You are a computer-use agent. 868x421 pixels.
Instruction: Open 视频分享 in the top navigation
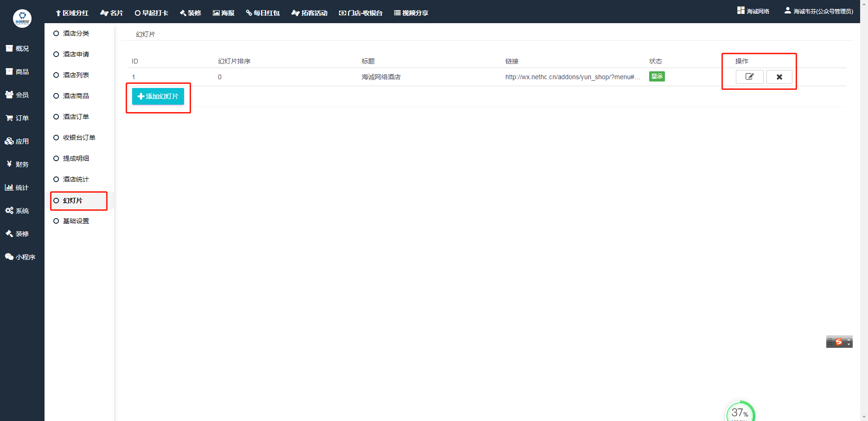411,13
